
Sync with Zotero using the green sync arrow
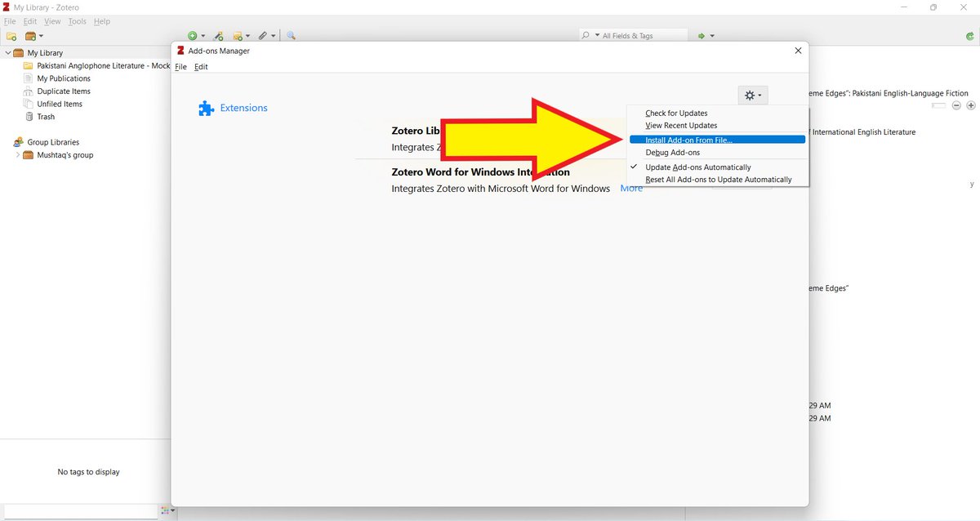[972, 36]
